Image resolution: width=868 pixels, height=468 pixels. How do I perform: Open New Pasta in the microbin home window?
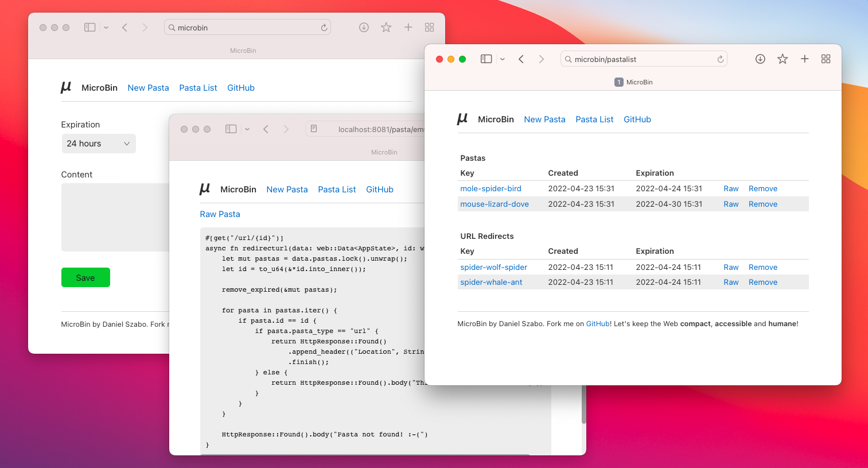pos(148,88)
